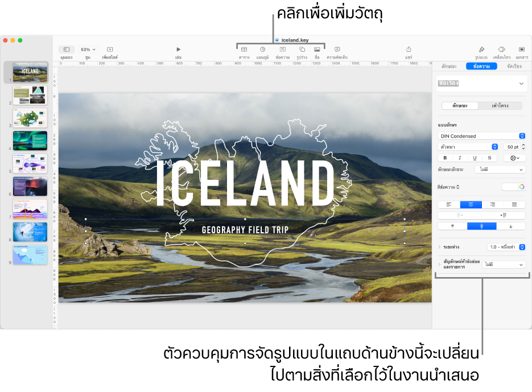The width and height of the screenshot is (532, 392).
Task: Insert a chart (แผนภูมิ)
Action: click(x=262, y=49)
